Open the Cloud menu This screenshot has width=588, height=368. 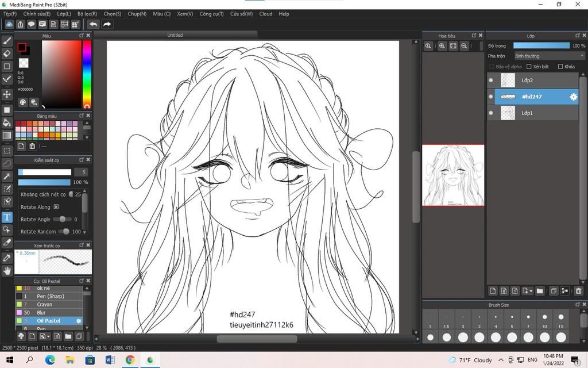pyautogui.click(x=266, y=14)
